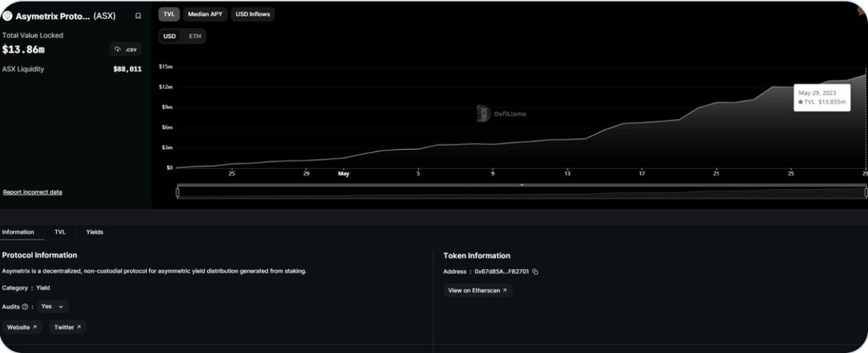This screenshot has height=353, width=868.
Task: Enable the Median APY chart series
Action: tap(205, 14)
